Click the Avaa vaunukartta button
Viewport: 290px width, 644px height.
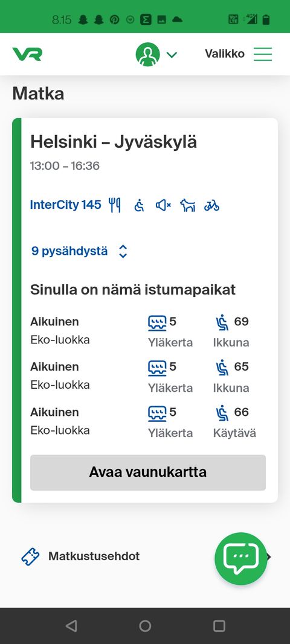(148, 473)
